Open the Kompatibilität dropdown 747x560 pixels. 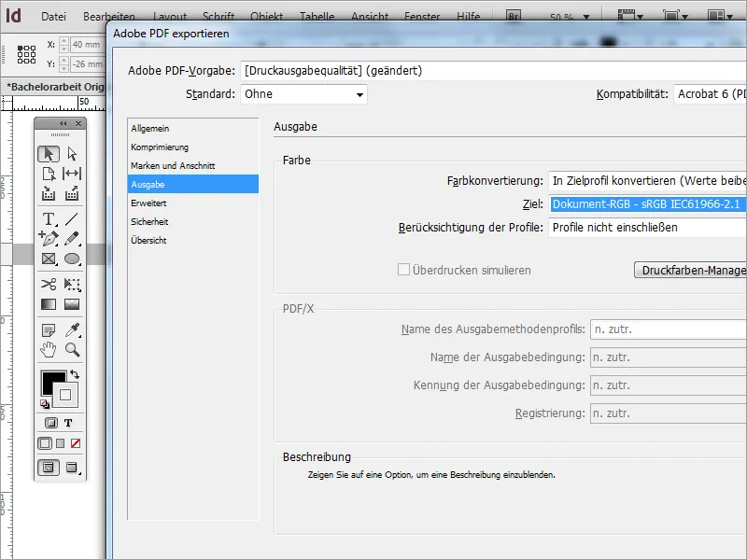pos(711,94)
